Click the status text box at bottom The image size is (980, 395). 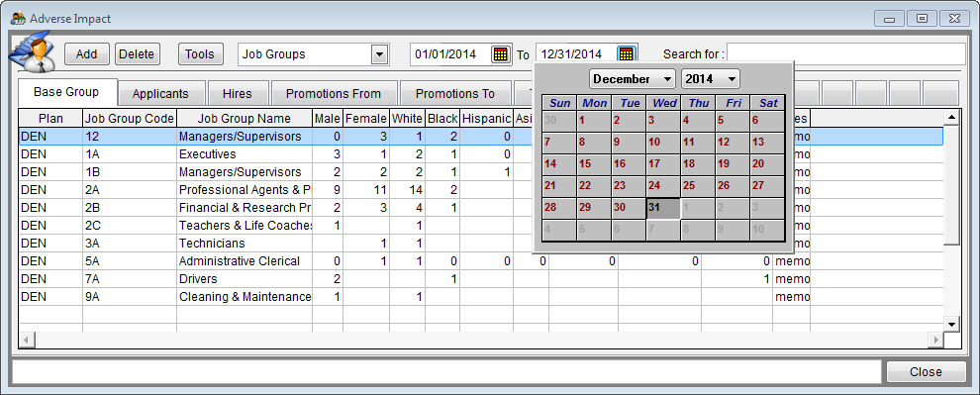(446, 372)
